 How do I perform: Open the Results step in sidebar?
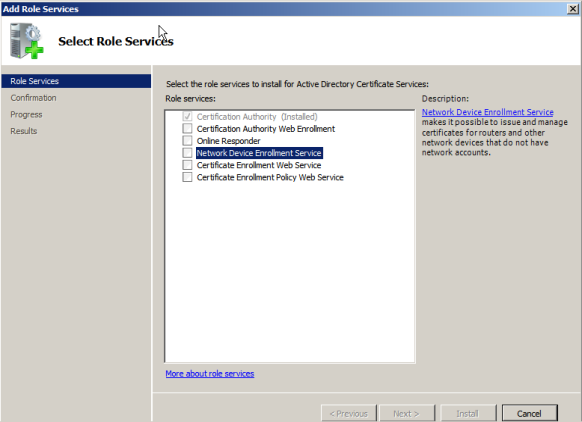point(24,131)
